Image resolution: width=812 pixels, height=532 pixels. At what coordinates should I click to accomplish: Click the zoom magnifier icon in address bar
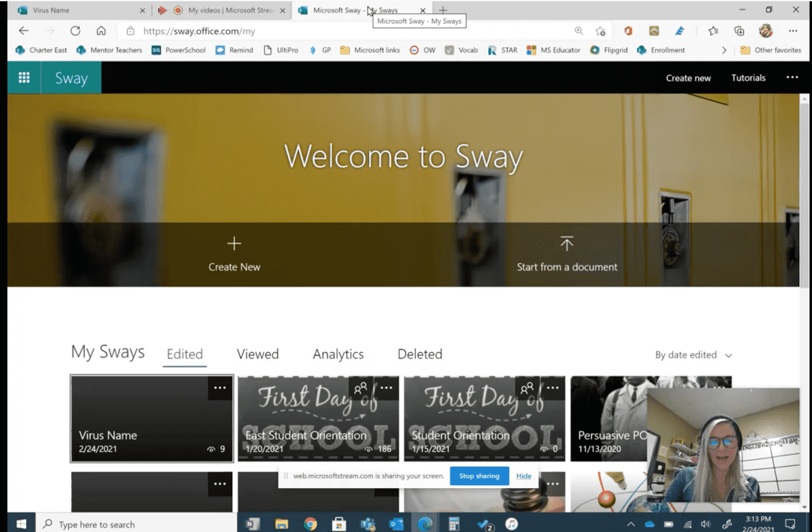[x=579, y=30]
